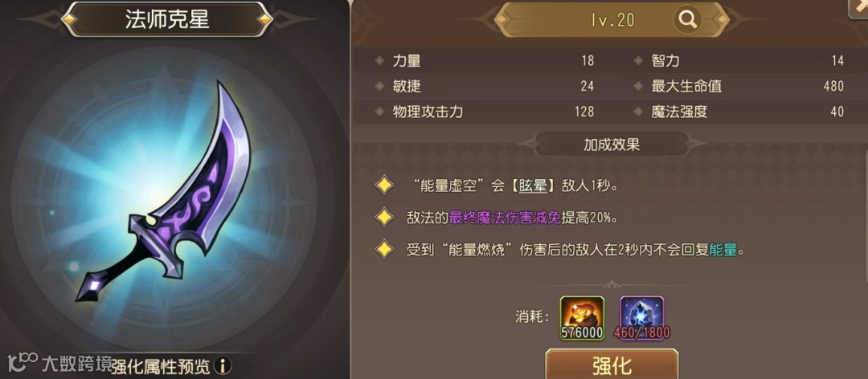Click the 法师克星 title banner
The image size is (868, 379).
(167, 20)
